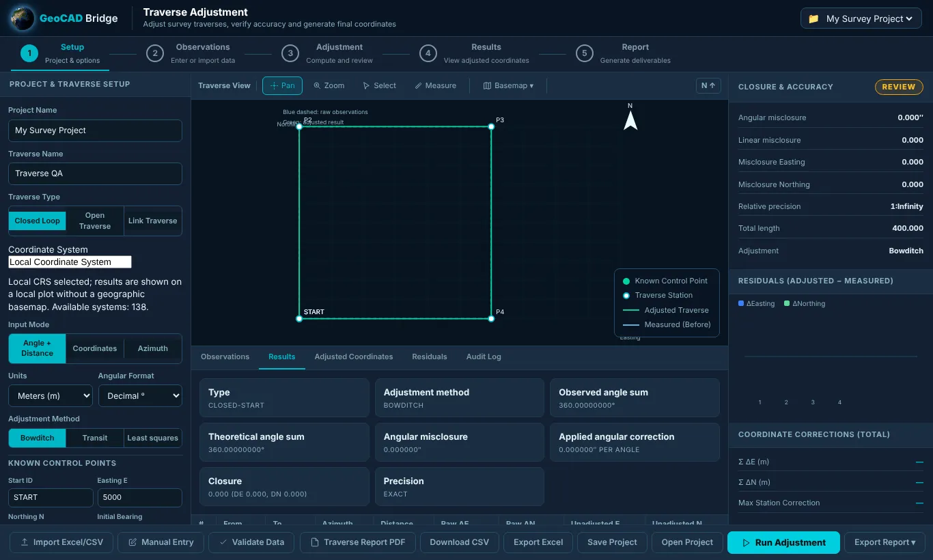Activate the Zoom tool

pyautogui.click(x=329, y=85)
